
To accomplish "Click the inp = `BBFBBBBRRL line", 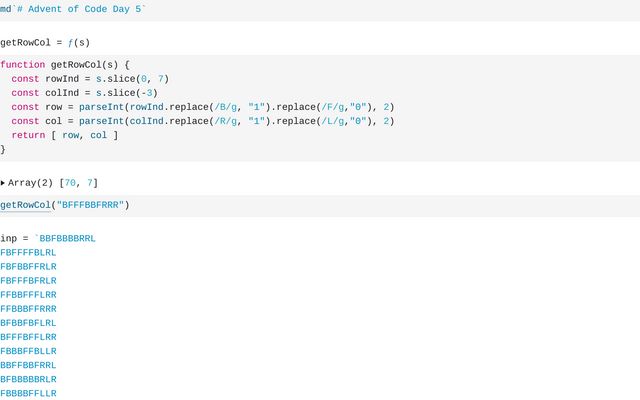I will click(x=48, y=239).
